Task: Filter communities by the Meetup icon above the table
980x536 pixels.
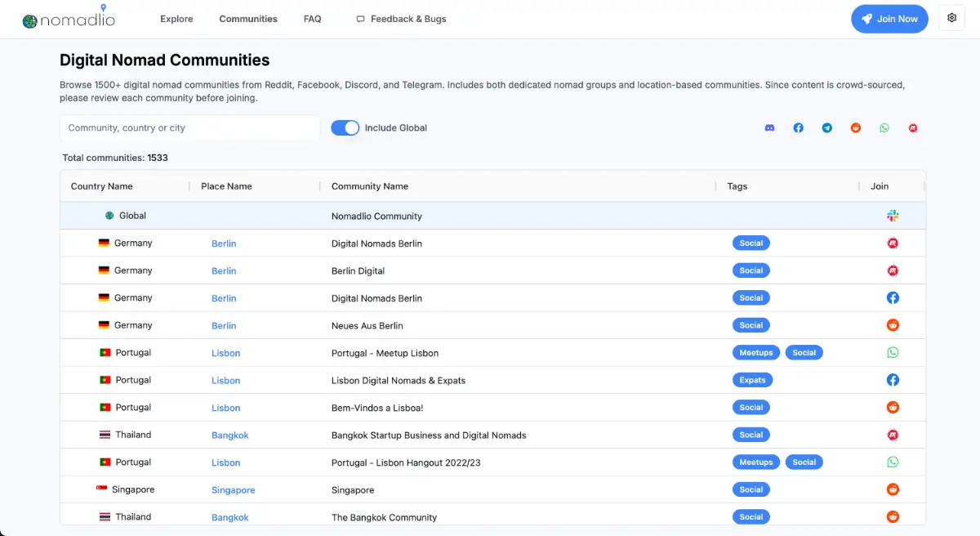Action: tap(913, 128)
